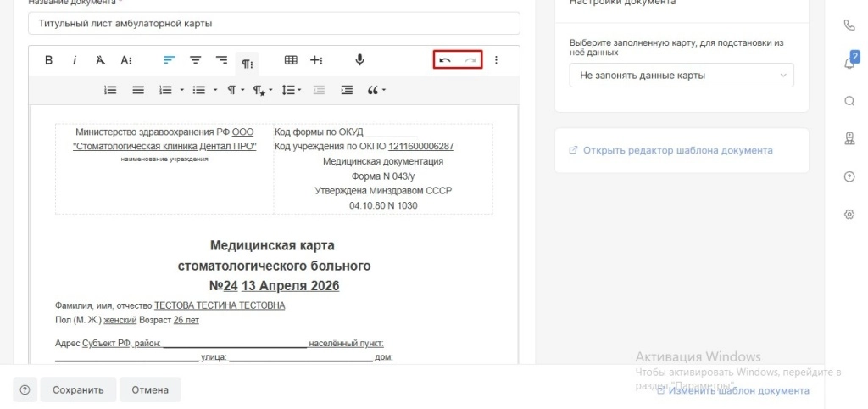
Task: Open the three-dot more options menu
Action: tap(497, 60)
